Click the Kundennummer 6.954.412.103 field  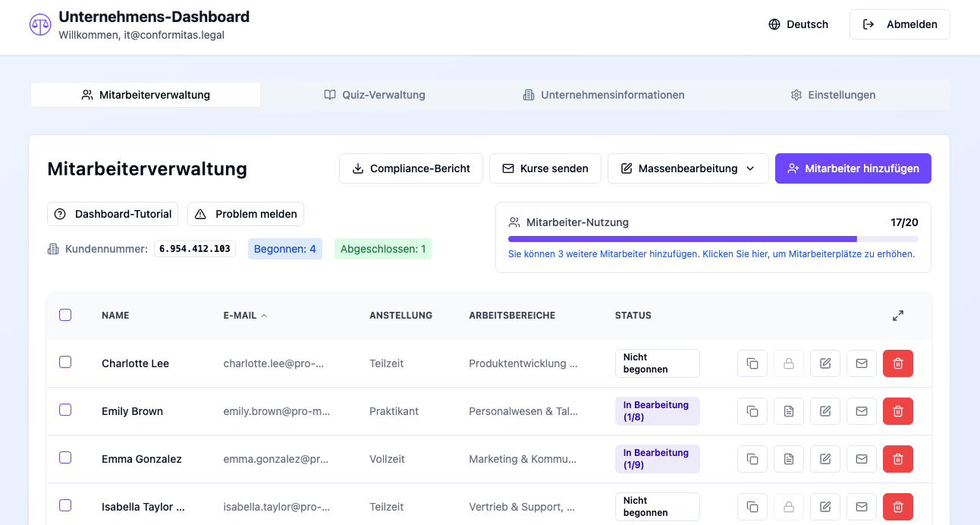pos(195,249)
